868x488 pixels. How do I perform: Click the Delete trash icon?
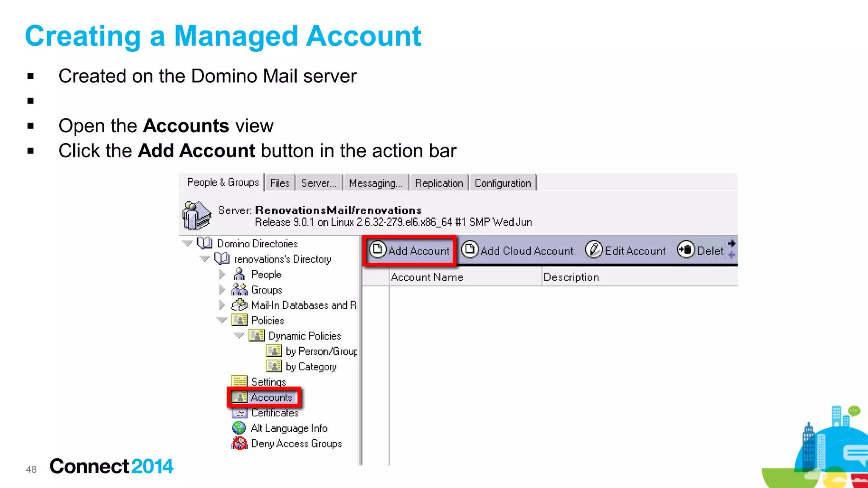(x=686, y=250)
